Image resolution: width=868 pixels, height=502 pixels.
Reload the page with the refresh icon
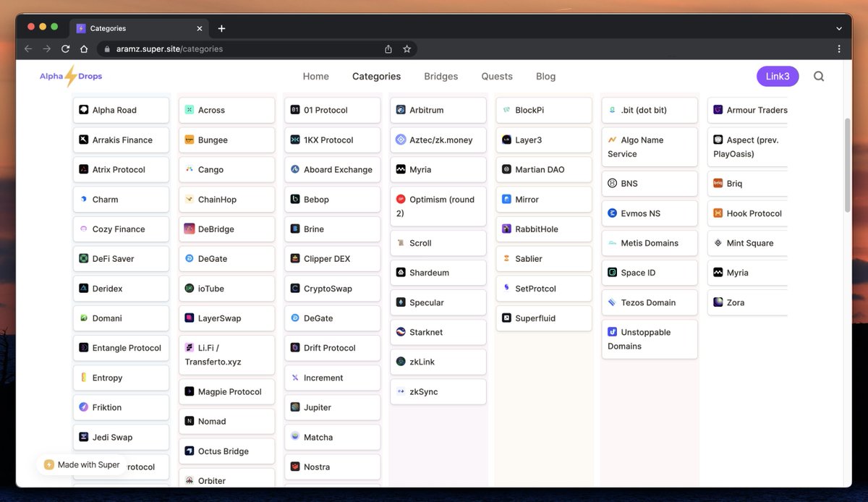[65, 49]
